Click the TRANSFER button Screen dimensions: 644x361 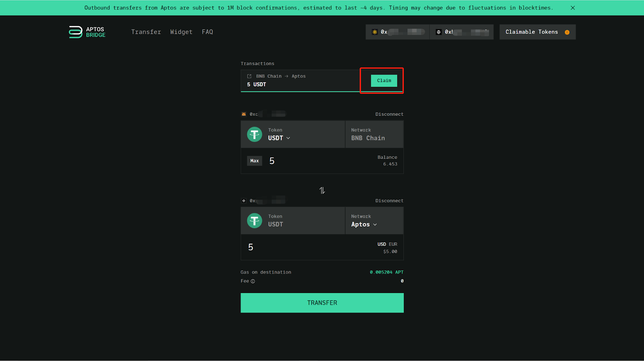coord(322,303)
